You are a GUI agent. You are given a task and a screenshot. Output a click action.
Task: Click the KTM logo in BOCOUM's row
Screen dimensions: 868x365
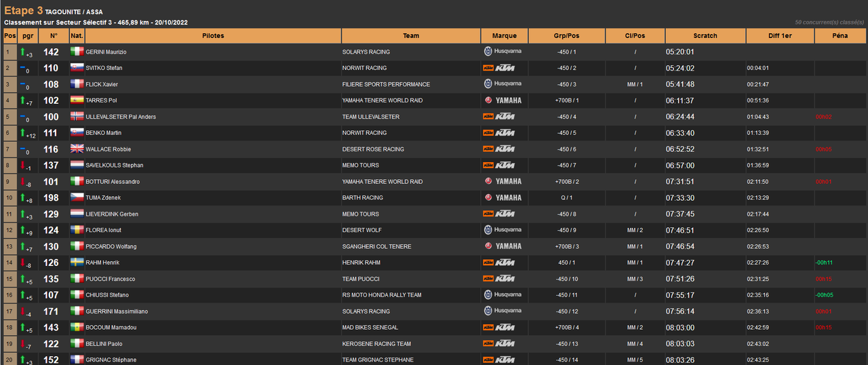coord(498,328)
